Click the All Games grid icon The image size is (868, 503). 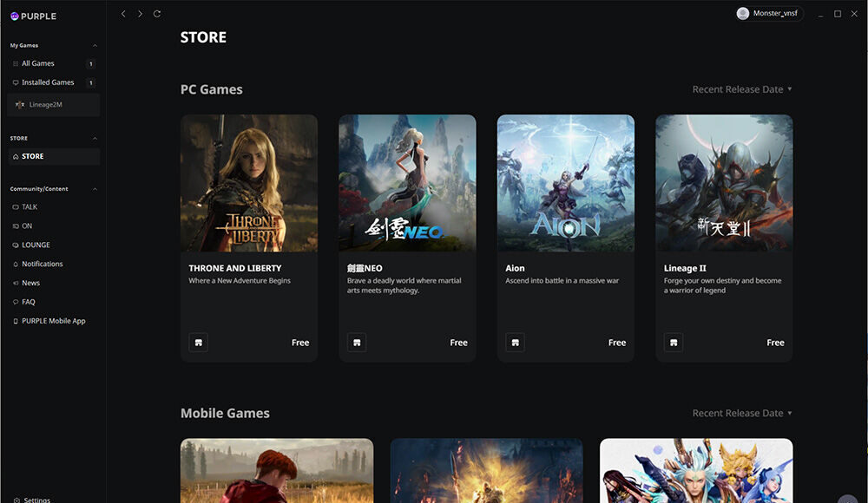(x=16, y=63)
